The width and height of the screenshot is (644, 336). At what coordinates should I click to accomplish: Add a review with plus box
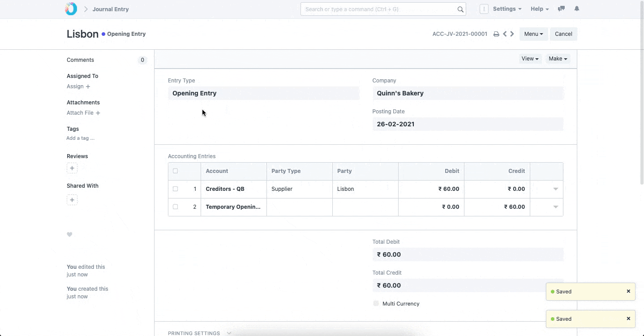coord(72,168)
